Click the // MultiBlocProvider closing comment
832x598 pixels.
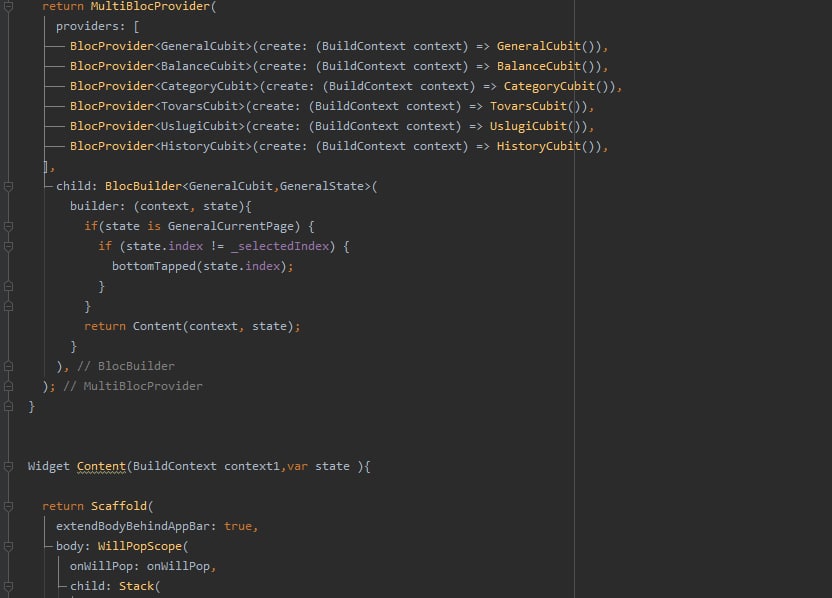133,386
